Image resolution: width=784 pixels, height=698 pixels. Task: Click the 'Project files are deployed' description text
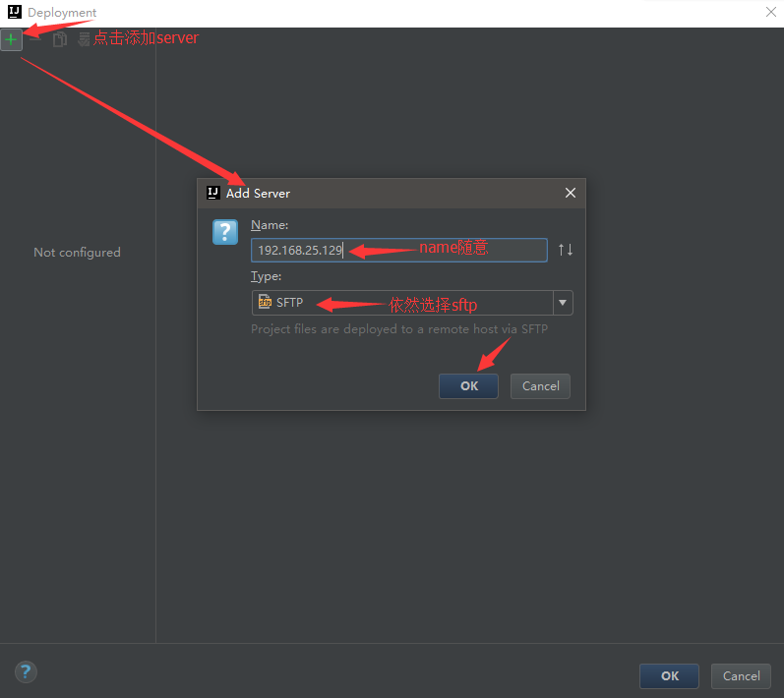[399, 329]
